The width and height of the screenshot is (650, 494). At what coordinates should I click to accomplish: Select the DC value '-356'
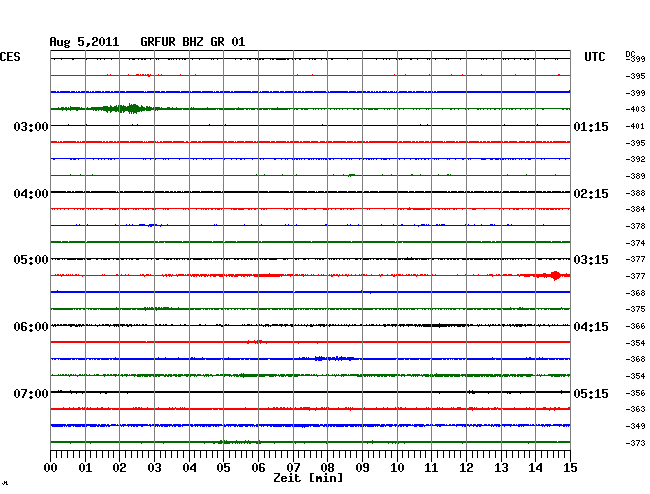coord(635,393)
